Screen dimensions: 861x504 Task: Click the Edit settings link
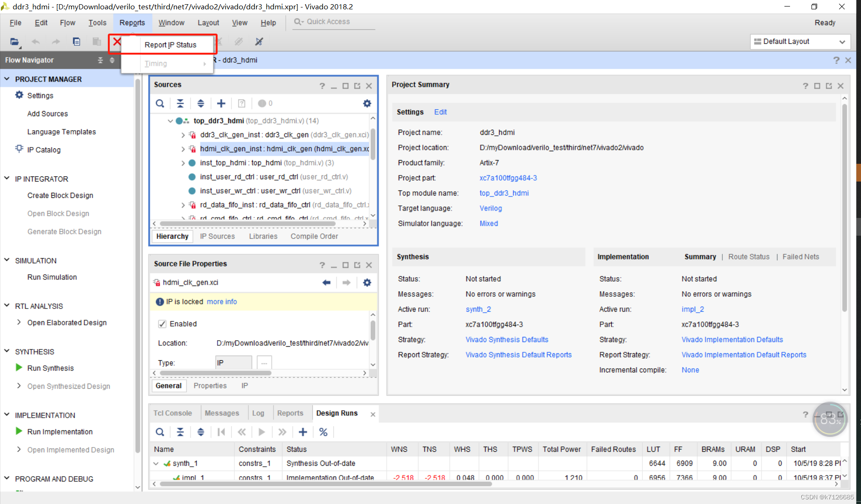[440, 112]
